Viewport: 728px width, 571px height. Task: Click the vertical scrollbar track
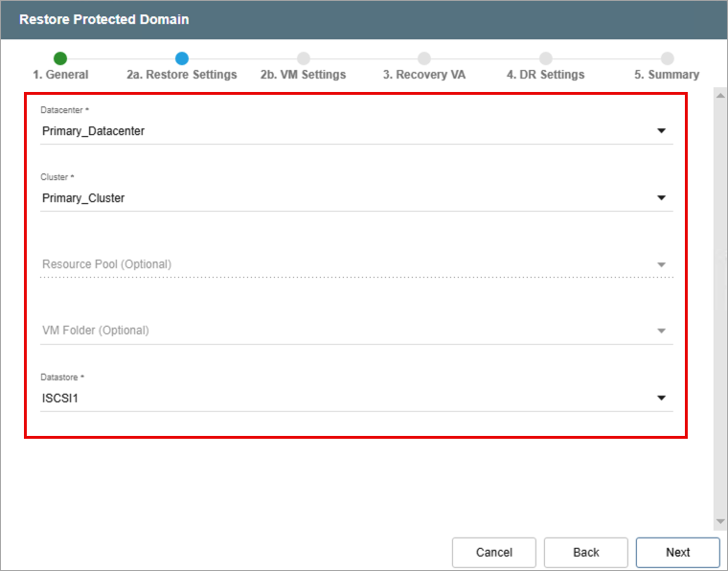pyautogui.click(x=720, y=307)
